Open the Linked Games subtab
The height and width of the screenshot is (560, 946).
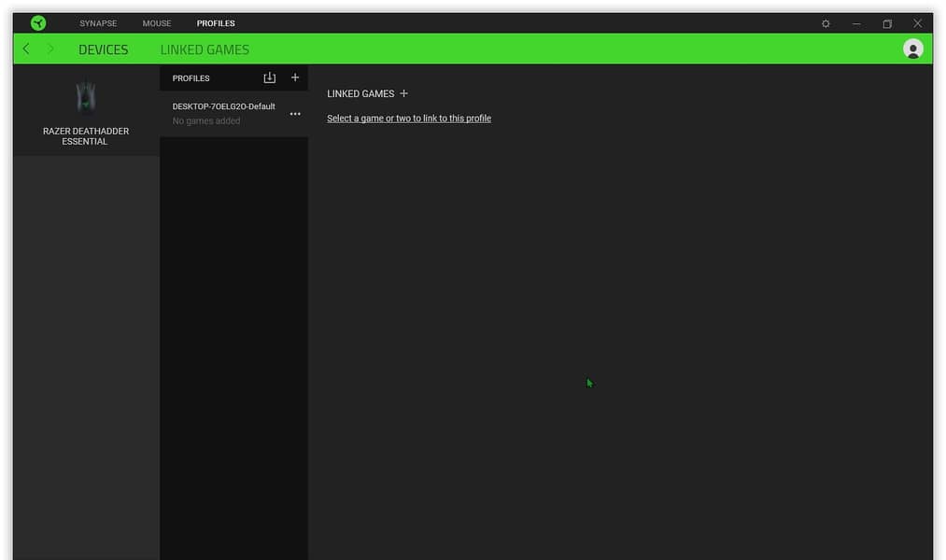click(x=205, y=49)
